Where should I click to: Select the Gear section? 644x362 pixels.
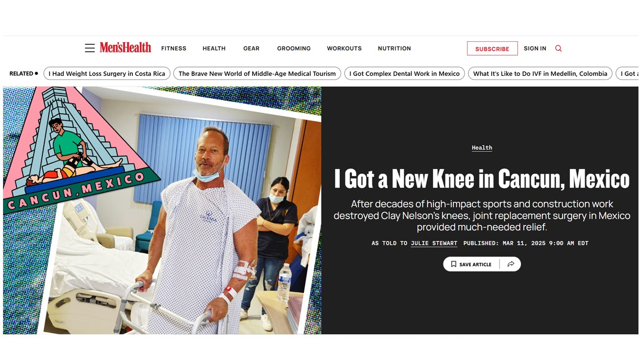tap(251, 48)
